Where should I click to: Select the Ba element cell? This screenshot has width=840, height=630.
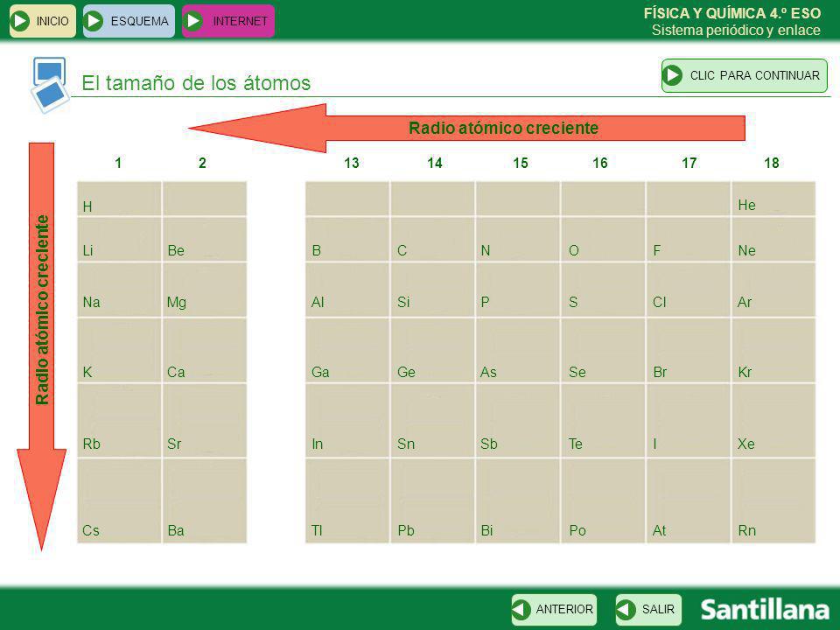click(x=205, y=500)
